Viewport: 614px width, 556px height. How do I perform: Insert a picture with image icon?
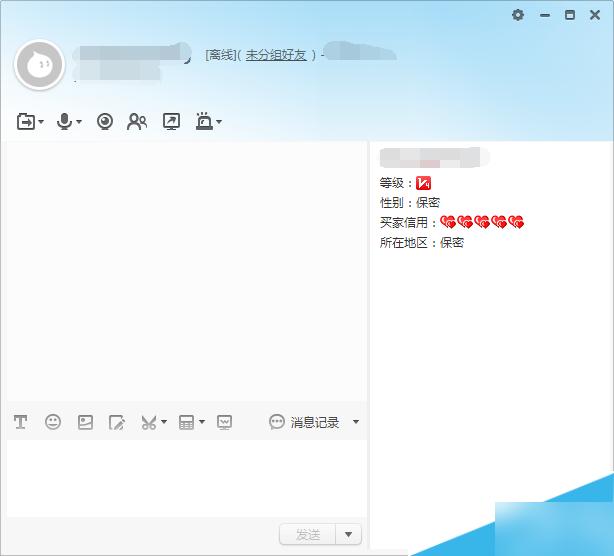coord(85,422)
